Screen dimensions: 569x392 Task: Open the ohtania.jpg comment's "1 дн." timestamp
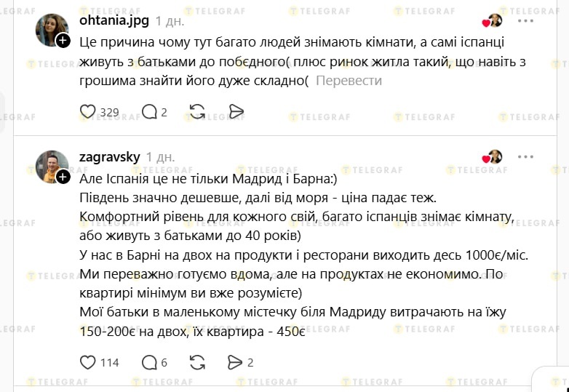click(170, 21)
